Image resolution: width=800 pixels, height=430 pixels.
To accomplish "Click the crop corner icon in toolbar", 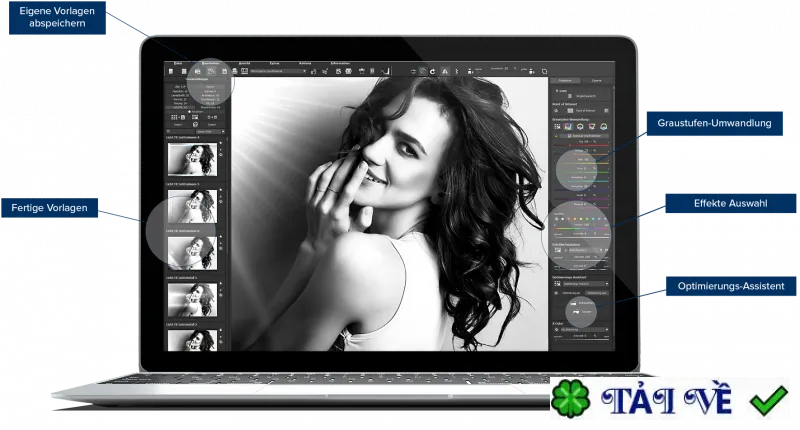I will [x=386, y=71].
